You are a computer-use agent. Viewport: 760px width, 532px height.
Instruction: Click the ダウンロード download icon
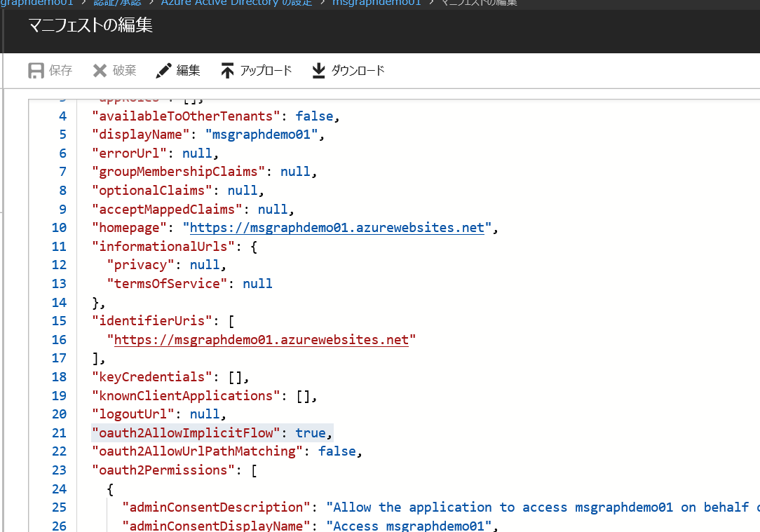click(x=318, y=70)
